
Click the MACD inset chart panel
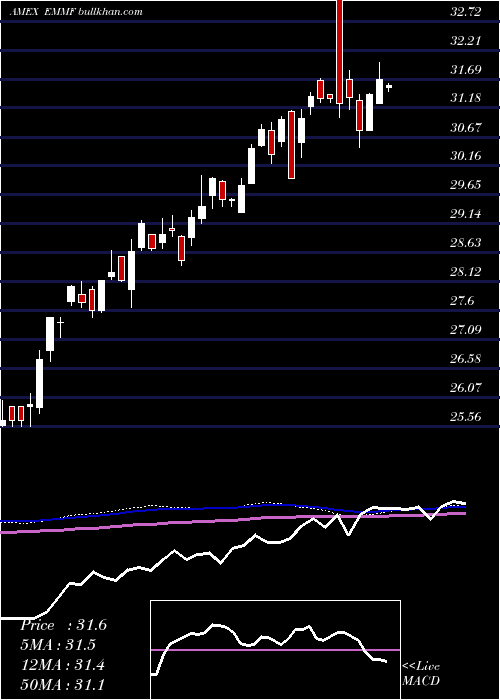point(275,650)
